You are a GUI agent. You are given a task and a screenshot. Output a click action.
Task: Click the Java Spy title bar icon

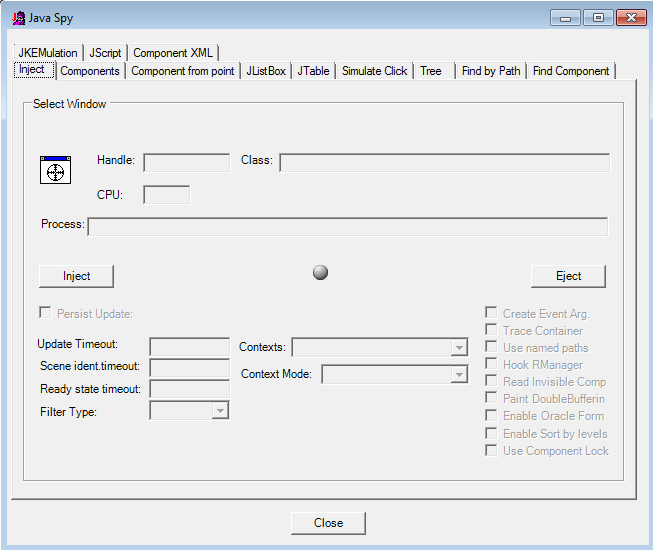[17, 17]
